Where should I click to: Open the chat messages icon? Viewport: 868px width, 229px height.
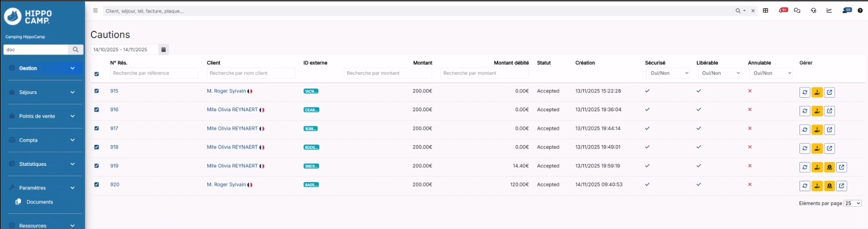click(x=797, y=10)
